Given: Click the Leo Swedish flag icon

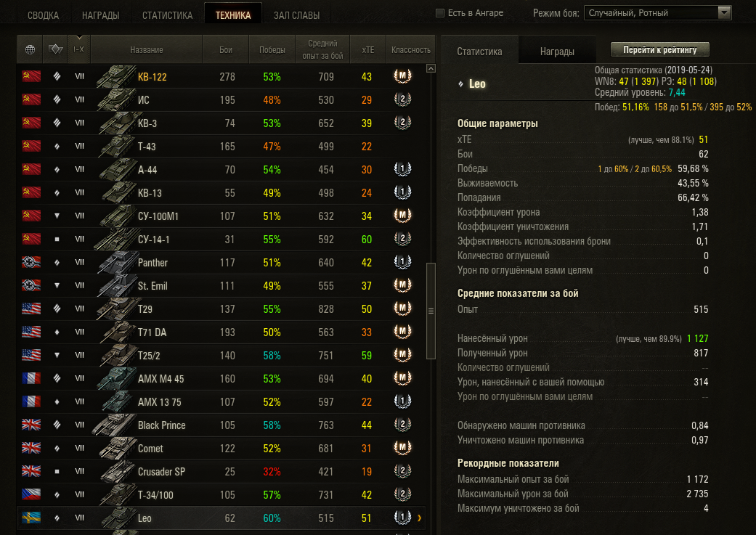Looking at the screenshot, I should [31, 518].
